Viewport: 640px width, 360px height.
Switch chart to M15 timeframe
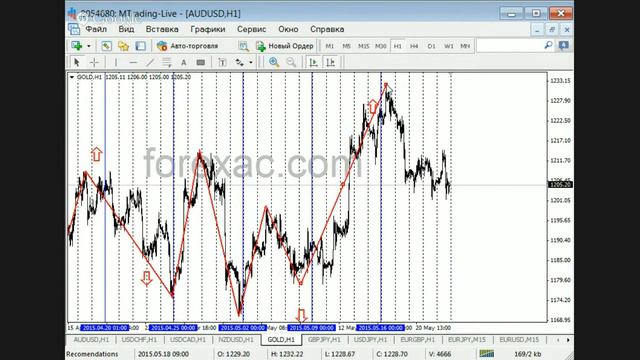pyautogui.click(x=363, y=46)
